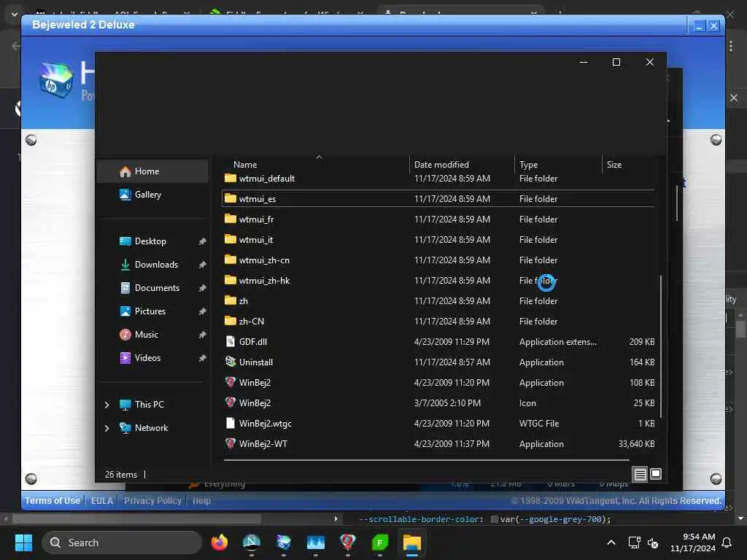Open the Pictures quick access folder
This screenshot has height=560, width=747.
click(150, 311)
